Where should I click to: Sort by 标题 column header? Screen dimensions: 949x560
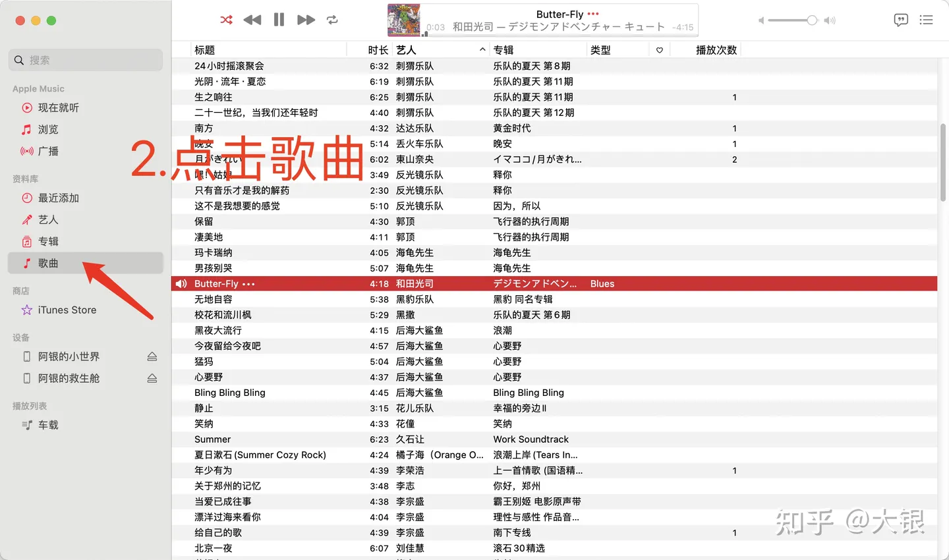coord(268,49)
